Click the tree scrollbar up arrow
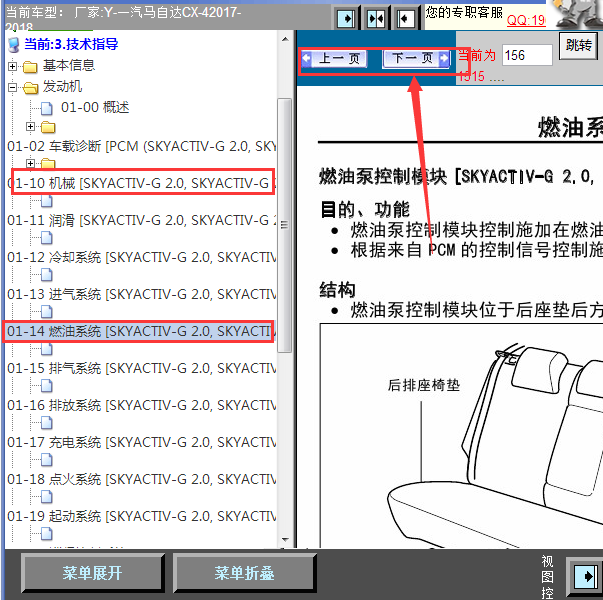Screen dimensions: 603x600 click(x=285, y=40)
